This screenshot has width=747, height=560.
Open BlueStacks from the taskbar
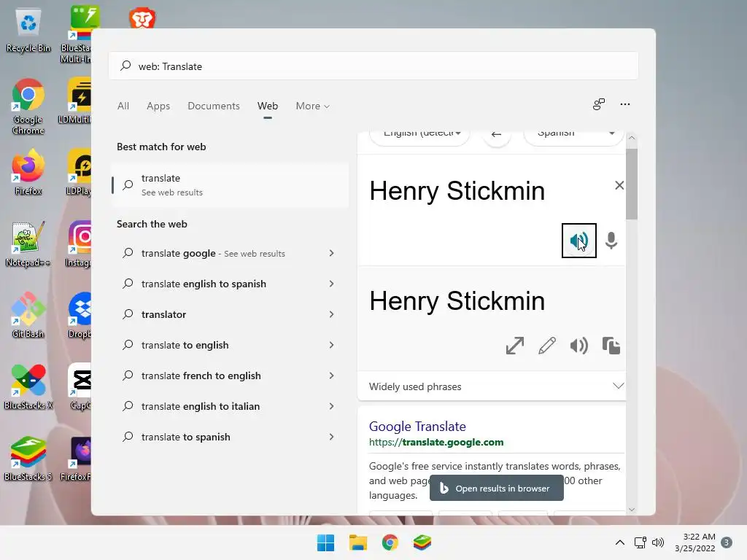[422, 542]
